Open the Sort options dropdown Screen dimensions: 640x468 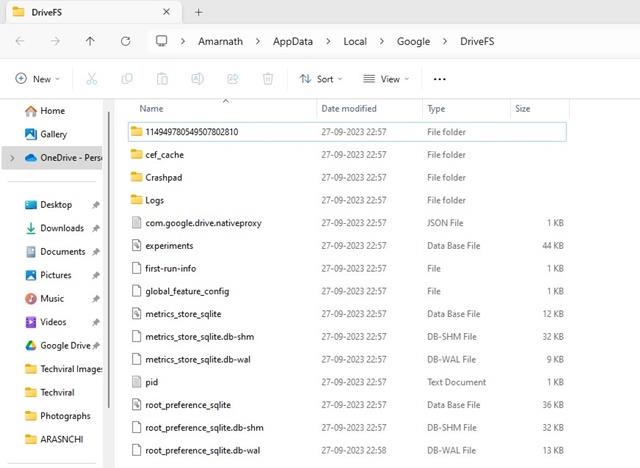coord(321,79)
